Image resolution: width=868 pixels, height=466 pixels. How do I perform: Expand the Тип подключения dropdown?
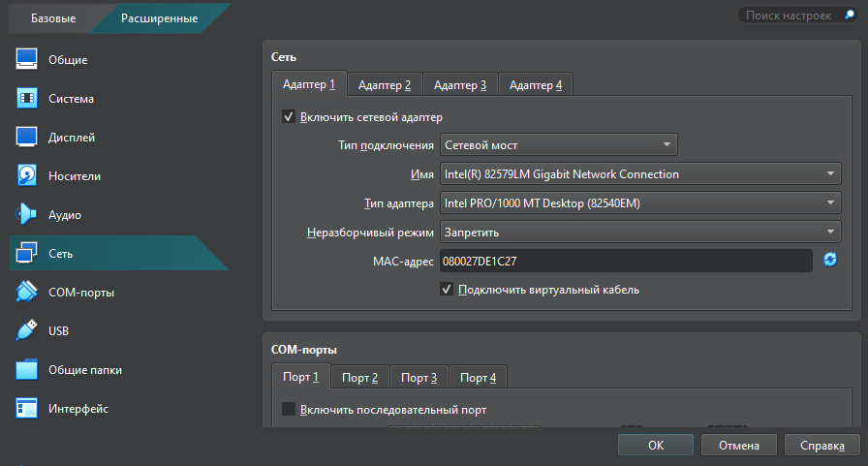point(558,145)
